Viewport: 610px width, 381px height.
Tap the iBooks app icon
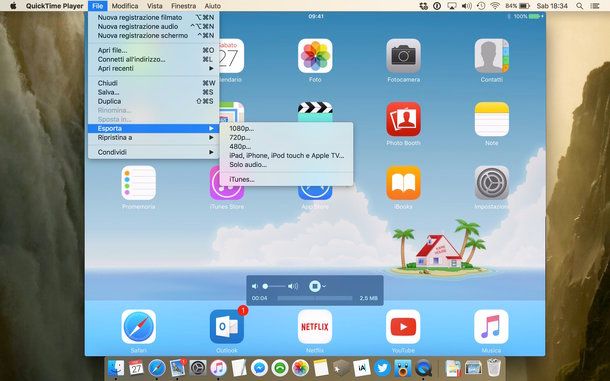403,183
